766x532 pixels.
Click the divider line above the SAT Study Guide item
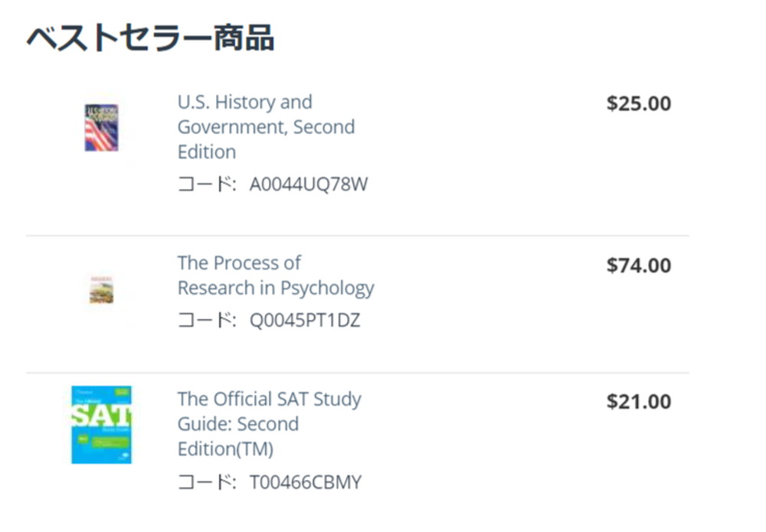(358, 373)
